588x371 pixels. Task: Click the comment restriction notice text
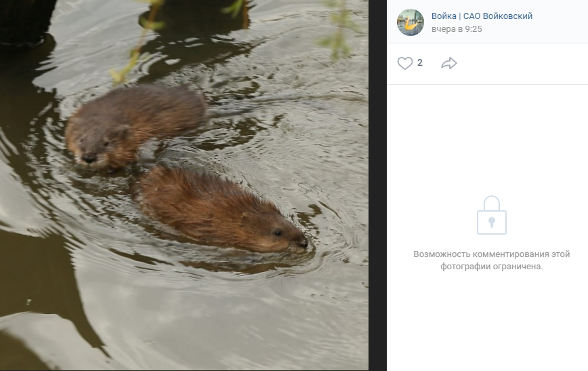coord(492,260)
